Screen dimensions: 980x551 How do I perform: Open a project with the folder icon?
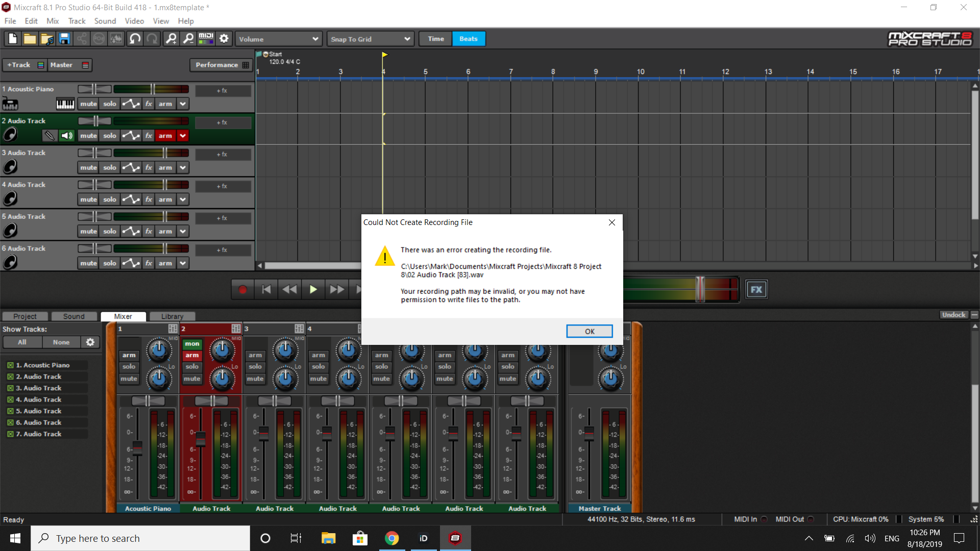[30, 39]
